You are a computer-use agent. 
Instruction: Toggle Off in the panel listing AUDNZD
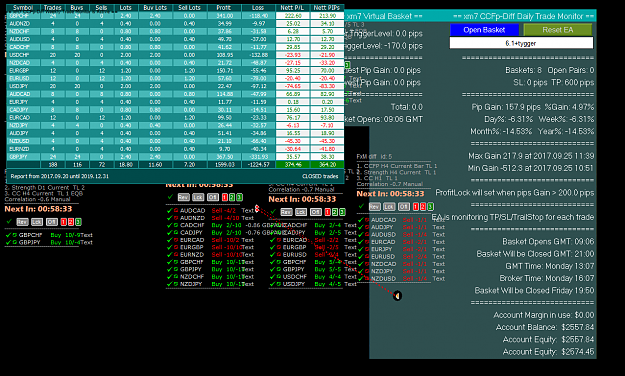(x=213, y=197)
